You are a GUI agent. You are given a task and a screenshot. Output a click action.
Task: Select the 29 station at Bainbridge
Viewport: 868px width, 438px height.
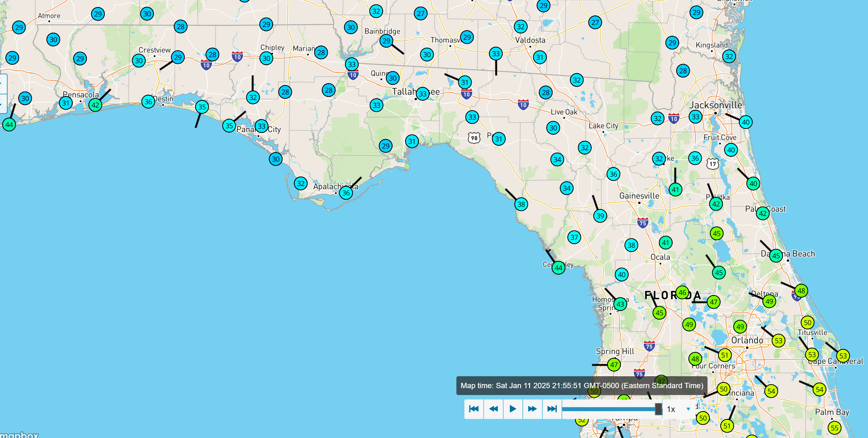(x=386, y=41)
